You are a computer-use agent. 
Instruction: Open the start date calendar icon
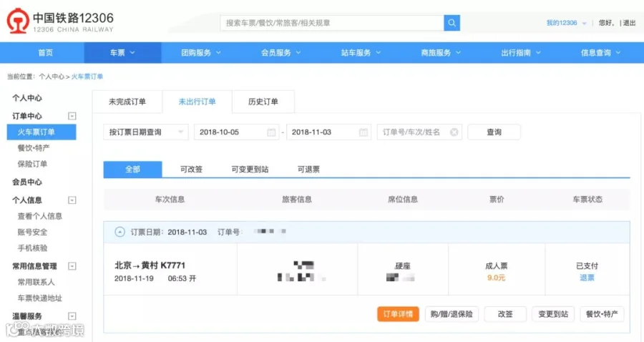click(x=271, y=132)
